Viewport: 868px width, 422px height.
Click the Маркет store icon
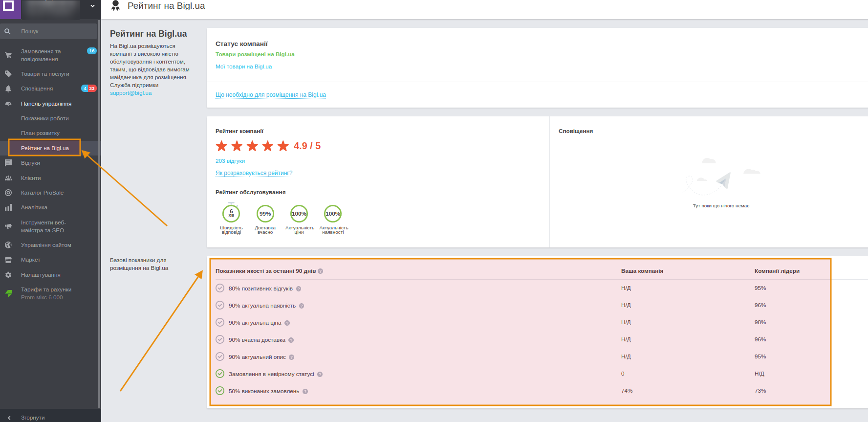pyautogui.click(x=8, y=260)
